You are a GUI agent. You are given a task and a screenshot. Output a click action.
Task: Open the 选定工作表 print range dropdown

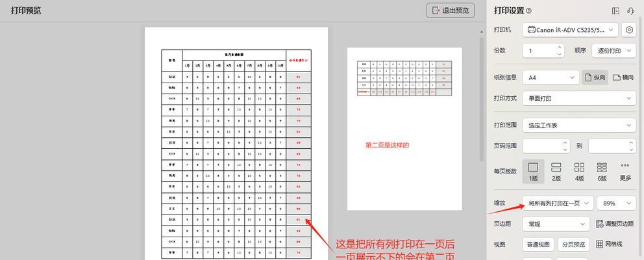coord(579,125)
